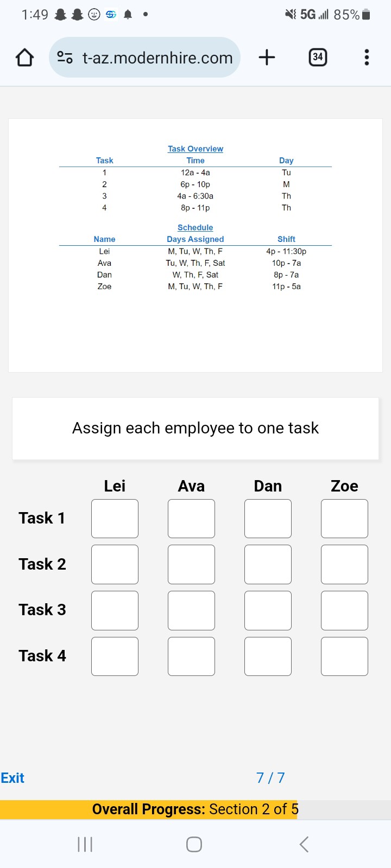This screenshot has width=391, height=868.
Task: Check the Task 1 box under Lei
Action: click(x=115, y=518)
